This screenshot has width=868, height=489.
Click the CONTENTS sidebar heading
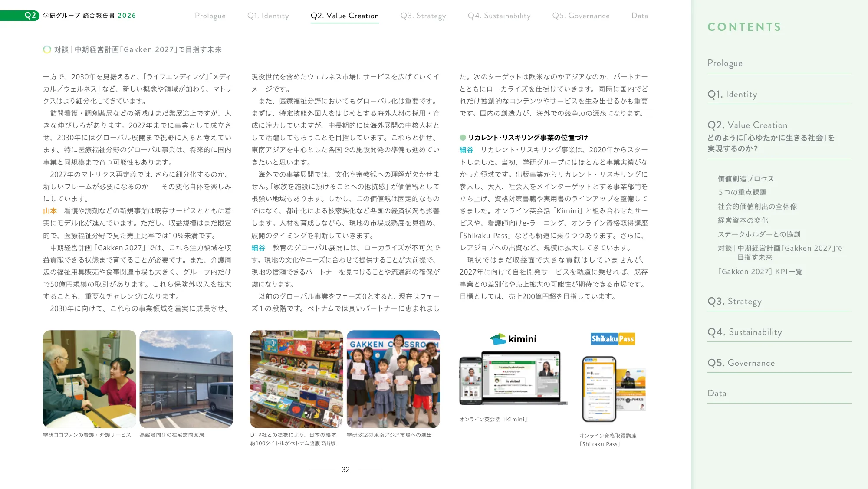(744, 27)
